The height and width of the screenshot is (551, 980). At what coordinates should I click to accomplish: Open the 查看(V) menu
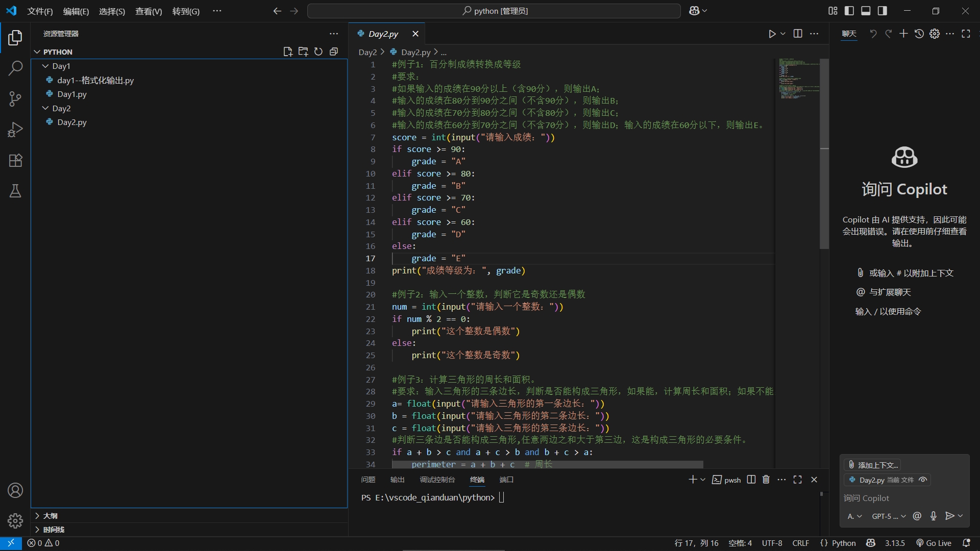pos(149,11)
